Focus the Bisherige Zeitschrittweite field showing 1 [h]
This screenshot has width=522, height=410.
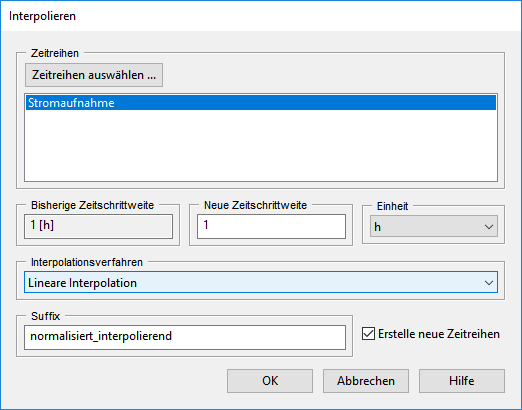(98, 226)
